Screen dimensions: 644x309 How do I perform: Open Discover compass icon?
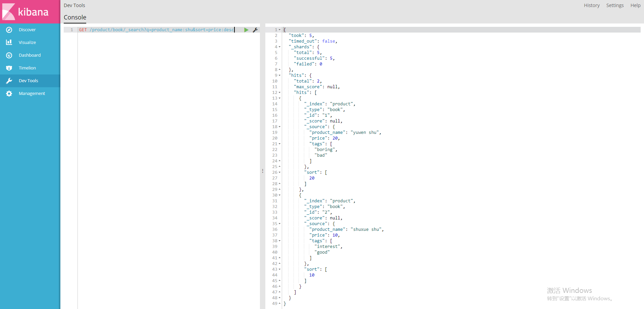[x=9, y=30]
